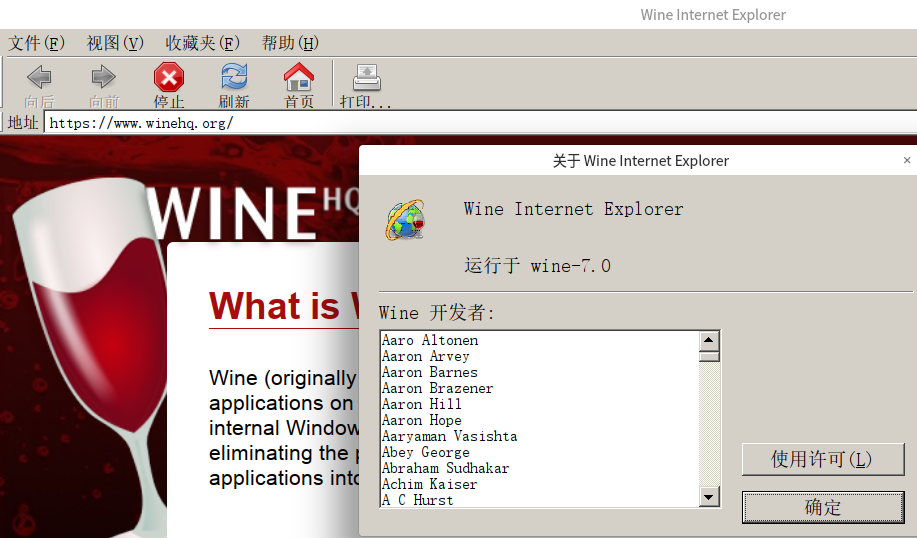Select Aaron Hope in the developer list
917x538 pixels.
[x=422, y=420]
